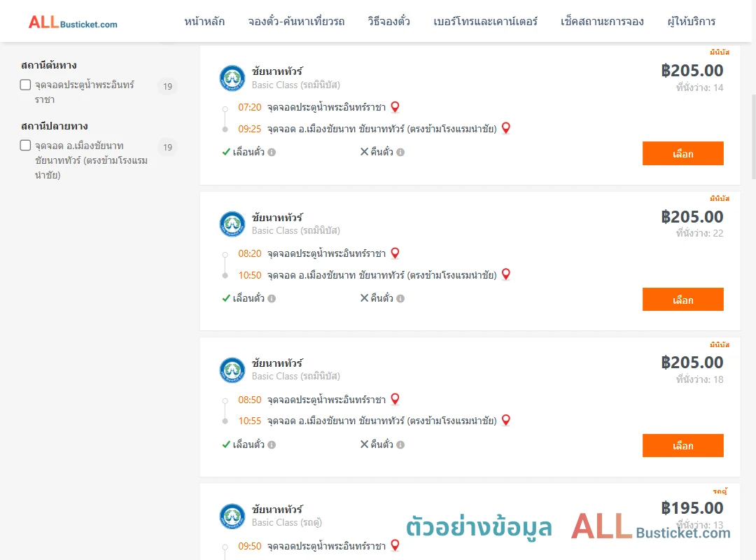756x560 pixels.
Task: Click ที่นั่งว่าง: 22 seat count
Action: coord(699,234)
